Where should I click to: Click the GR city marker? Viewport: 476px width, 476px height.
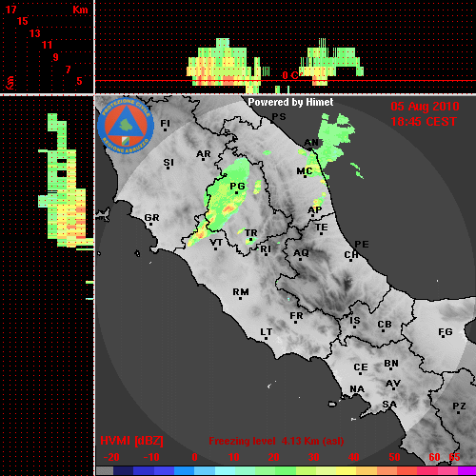151,225
